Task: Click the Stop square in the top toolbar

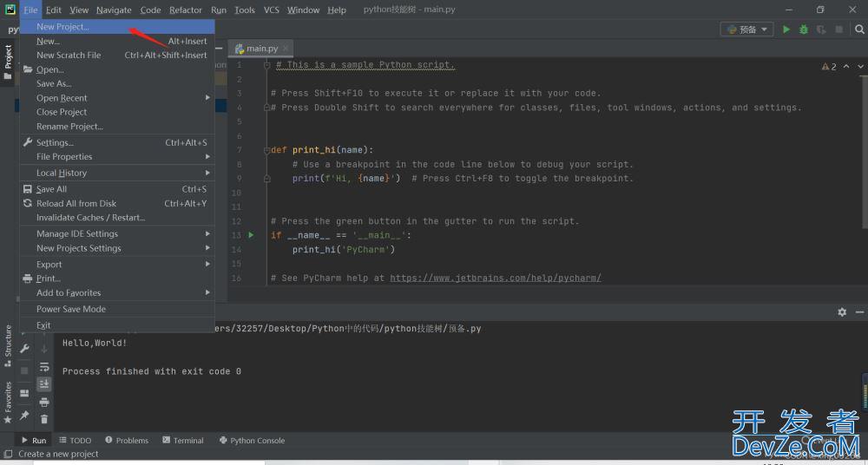Action: point(839,29)
